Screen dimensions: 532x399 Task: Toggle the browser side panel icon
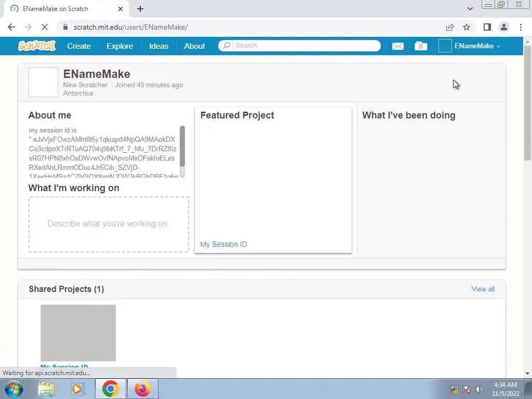pos(487,27)
